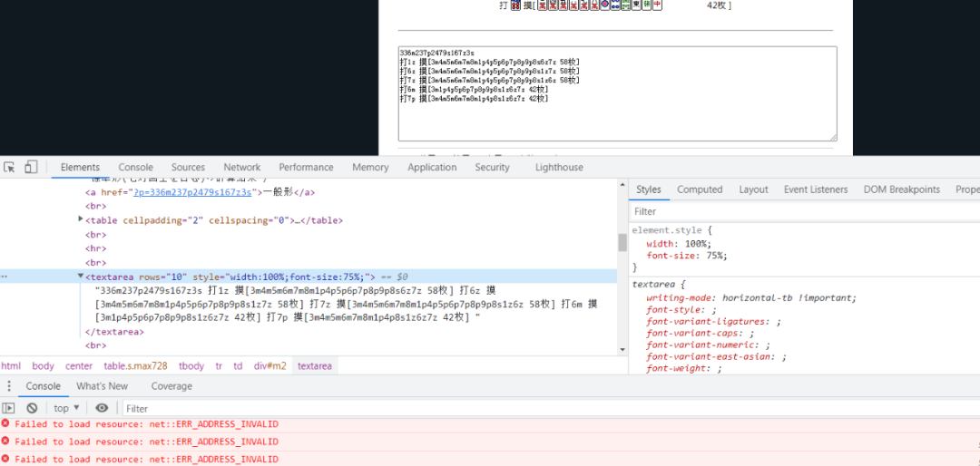Open the top JavaScript context dropdown

tap(67, 408)
